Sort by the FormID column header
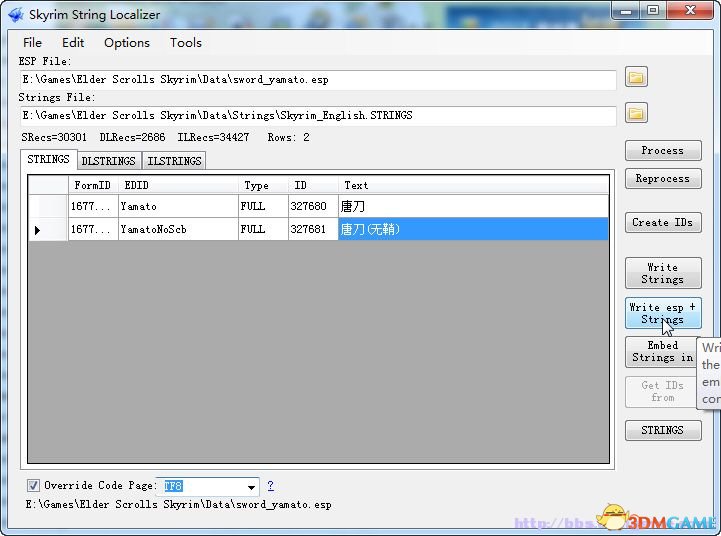The height and width of the screenshot is (536, 721). (93, 185)
